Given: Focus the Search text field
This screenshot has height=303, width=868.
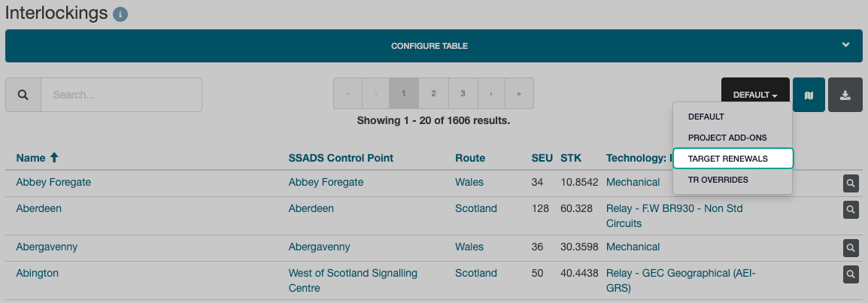Looking at the screenshot, I should click(x=121, y=95).
